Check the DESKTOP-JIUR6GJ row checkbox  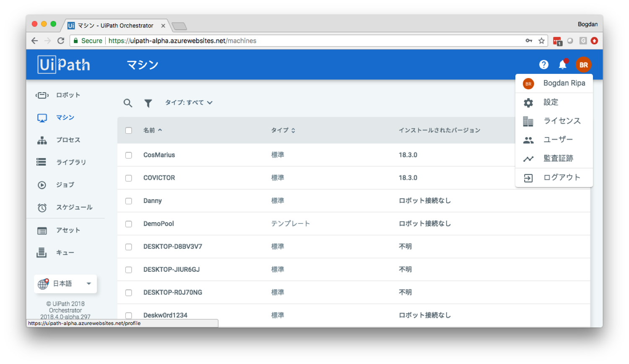tap(129, 270)
